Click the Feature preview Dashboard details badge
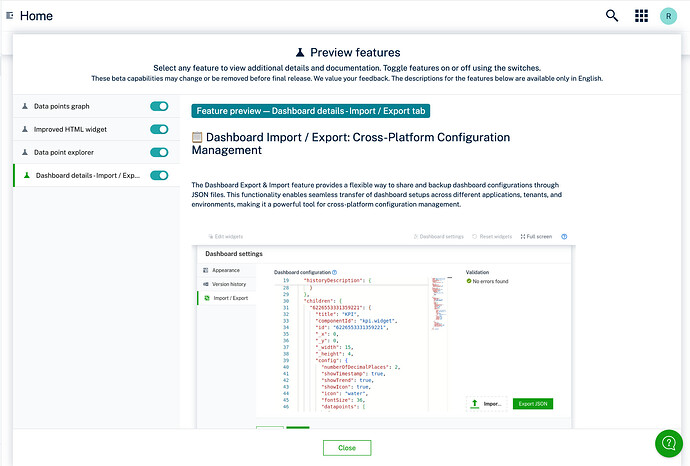This screenshot has width=690, height=466. tap(311, 111)
